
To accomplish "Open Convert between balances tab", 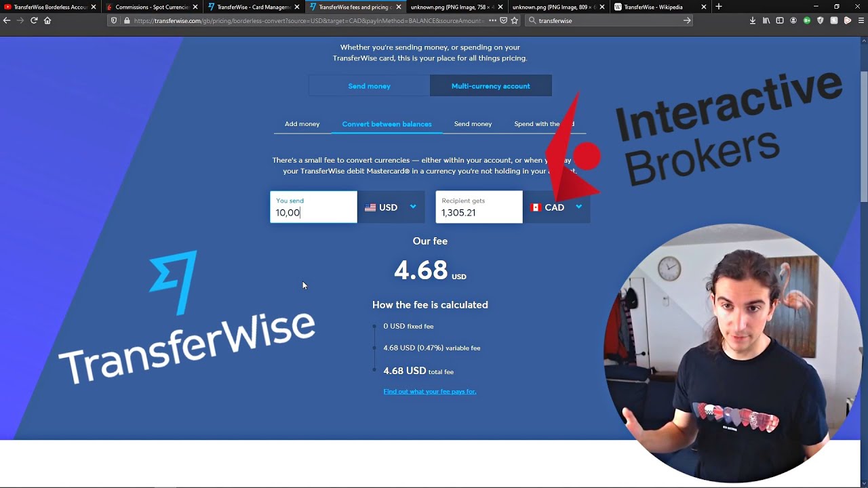I will 387,124.
